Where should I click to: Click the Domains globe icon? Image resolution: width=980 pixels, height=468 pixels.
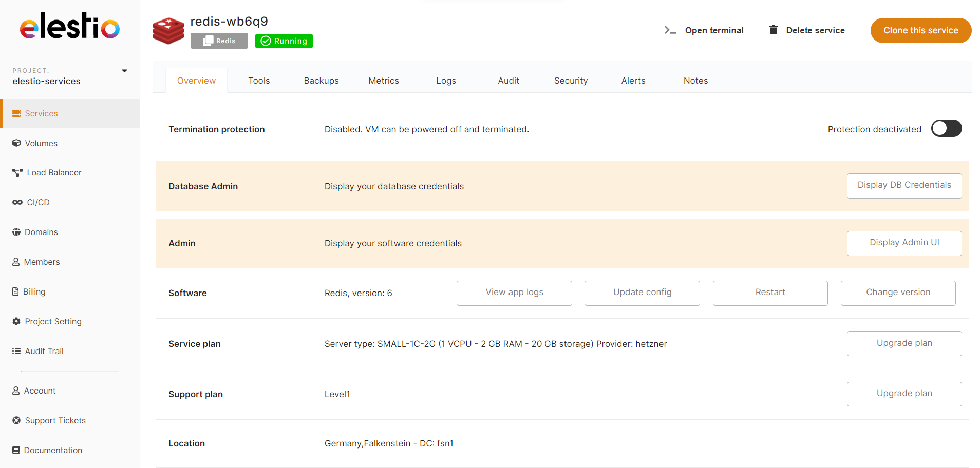pyautogui.click(x=16, y=232)
